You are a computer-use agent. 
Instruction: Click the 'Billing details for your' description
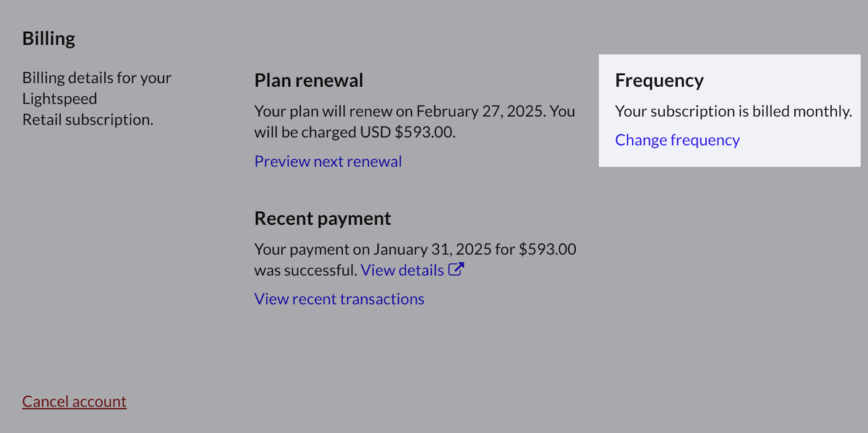click(97, 77)
